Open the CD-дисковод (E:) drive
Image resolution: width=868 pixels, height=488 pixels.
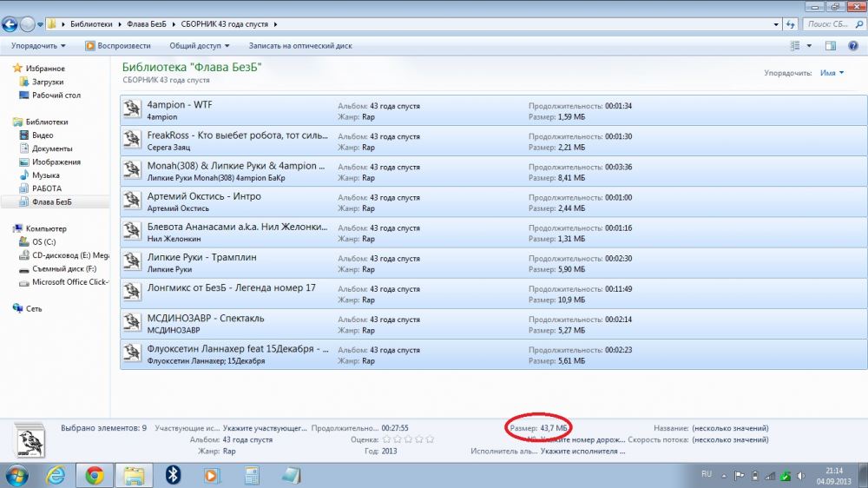pyautogui.click(x=63, y=255)
